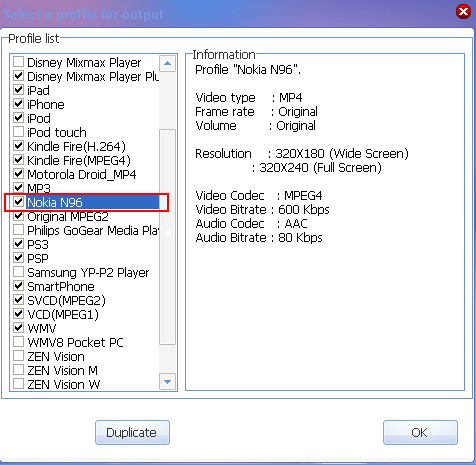This screenshot has height=465, width=476.
Task: Select the iPhone profile name
Action: tap(46, 105)
